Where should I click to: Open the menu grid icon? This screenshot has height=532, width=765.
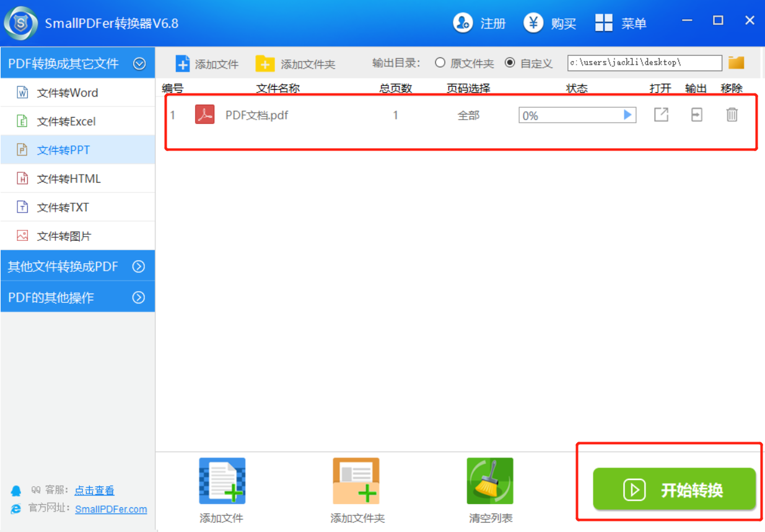click(604, 23)
